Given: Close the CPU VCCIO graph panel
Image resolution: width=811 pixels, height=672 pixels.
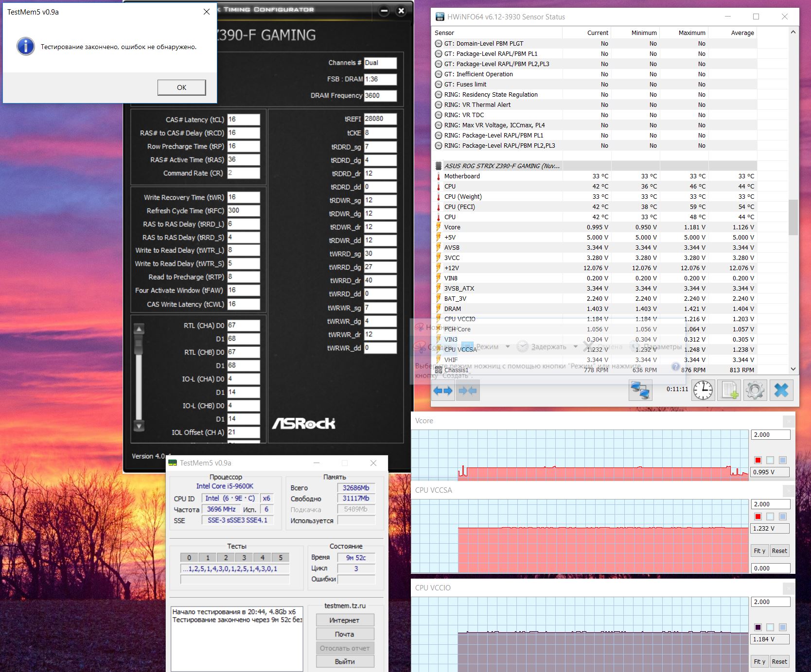Looking at the screenshot, I should 789,588.
